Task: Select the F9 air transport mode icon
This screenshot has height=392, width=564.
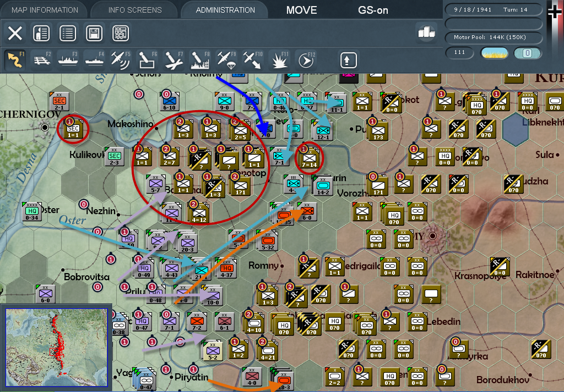Action: (226, 60)
